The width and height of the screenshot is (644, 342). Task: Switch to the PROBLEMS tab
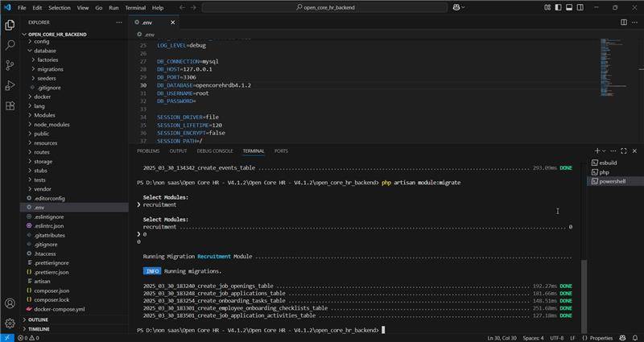coord(148,151)
